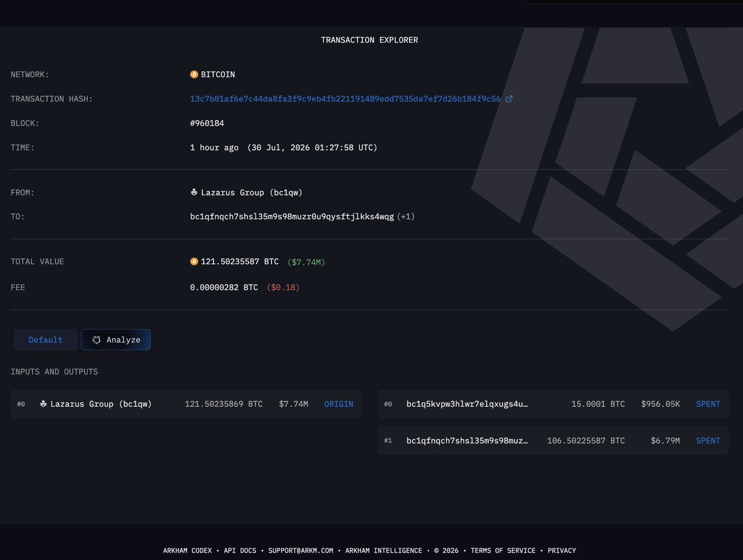Click ORIGIN link on input #0
This screenshot has height=560, width=743.
point(339,404)
